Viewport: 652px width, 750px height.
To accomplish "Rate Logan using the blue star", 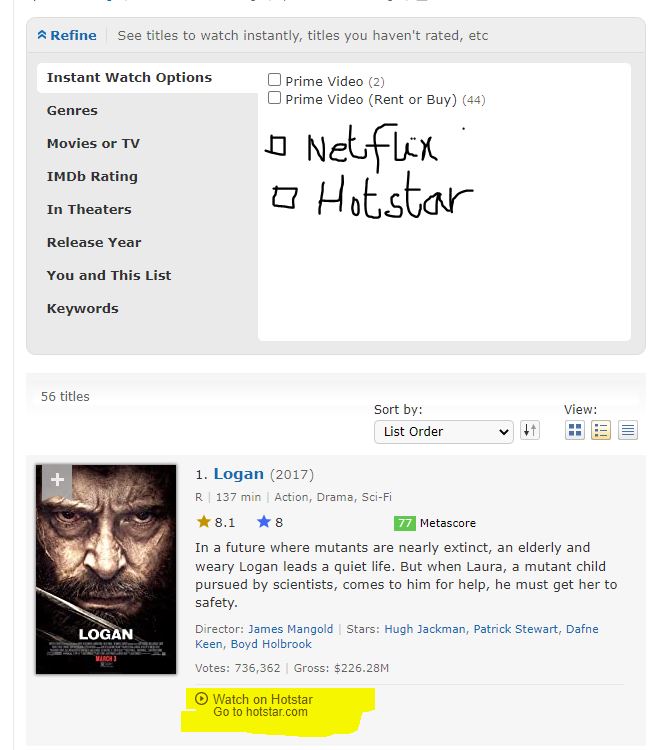I will pos(264,522).
